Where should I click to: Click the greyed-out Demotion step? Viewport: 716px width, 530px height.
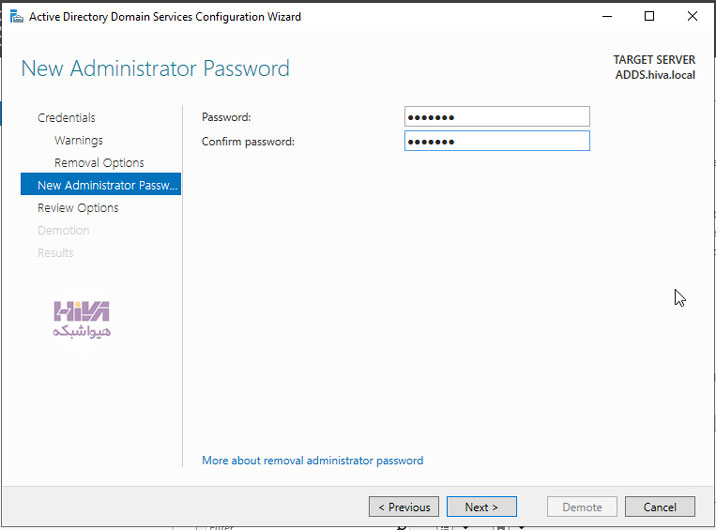[x=63, y=231]
